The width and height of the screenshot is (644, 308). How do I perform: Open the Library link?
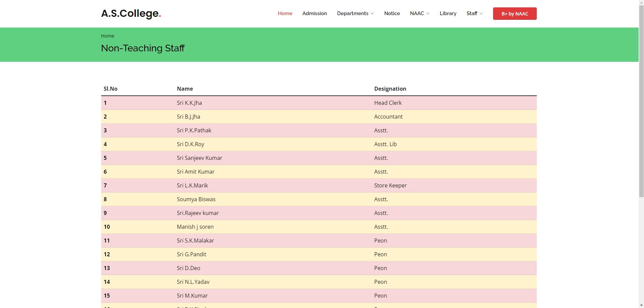coord(448,13)
